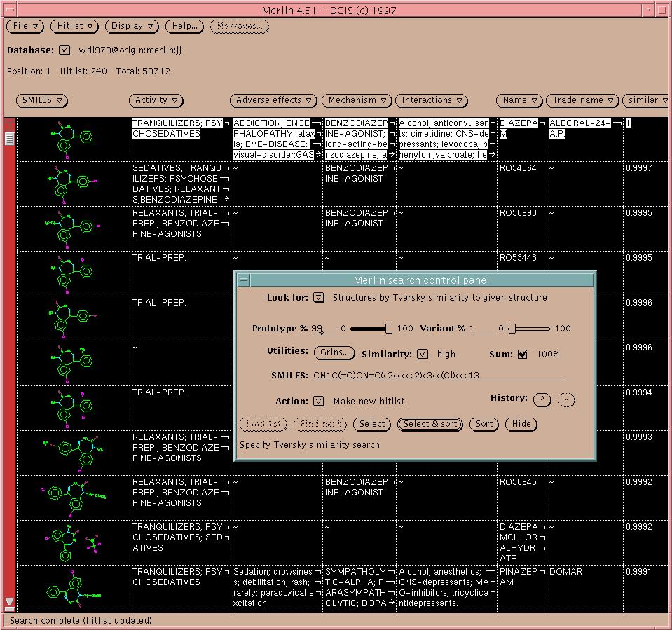Hide the search control panel
Viewport: 672px width, 630px height.
click(x=521, y=424)
